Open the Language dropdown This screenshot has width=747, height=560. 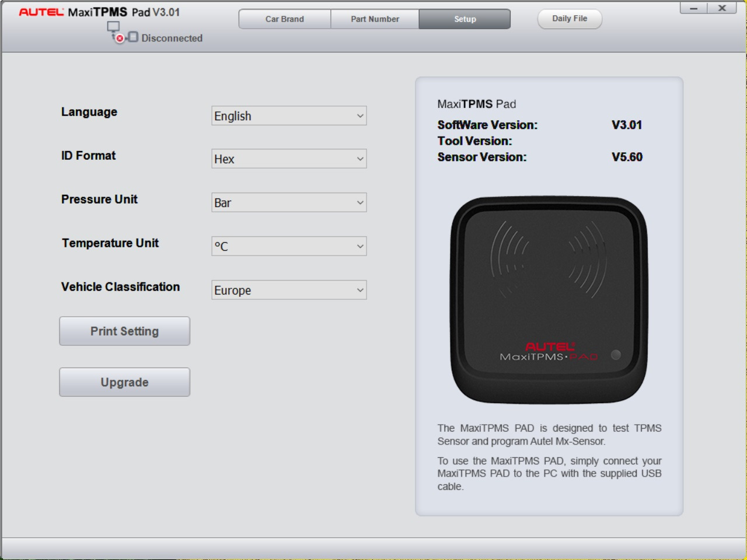pyautogui.click(x=289, y=116)
